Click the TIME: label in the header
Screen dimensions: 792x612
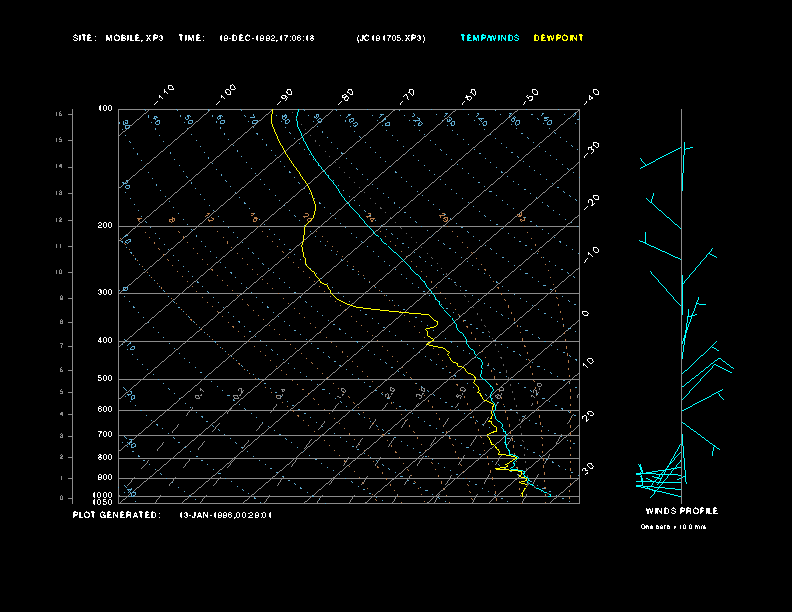(x=191, y=38)
